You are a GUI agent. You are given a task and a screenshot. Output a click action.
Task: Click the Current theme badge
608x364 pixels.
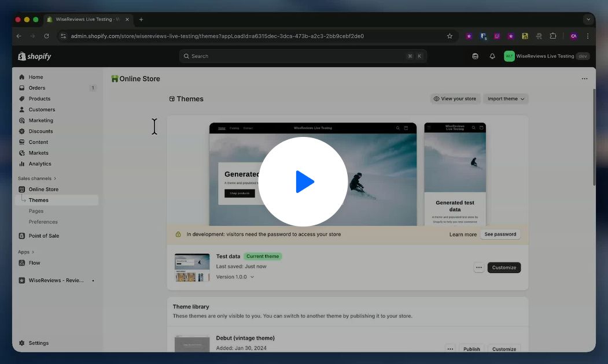[x=263, y=257]
